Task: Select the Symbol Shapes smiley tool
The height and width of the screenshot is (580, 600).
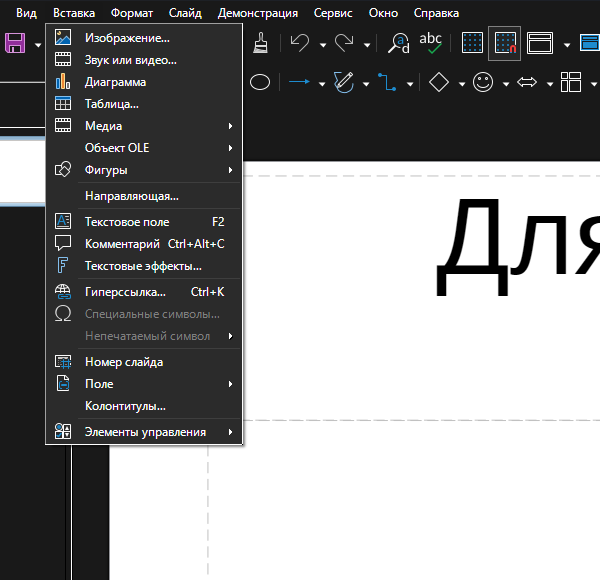Action: 483,82
